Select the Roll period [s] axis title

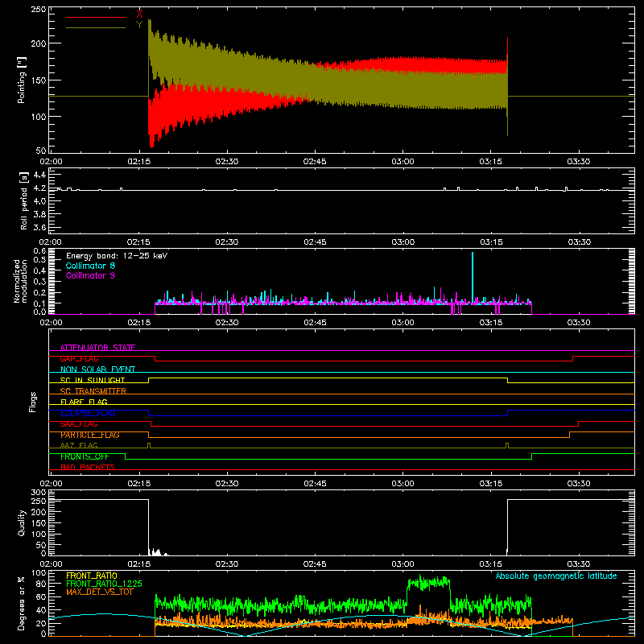(24, 200)
